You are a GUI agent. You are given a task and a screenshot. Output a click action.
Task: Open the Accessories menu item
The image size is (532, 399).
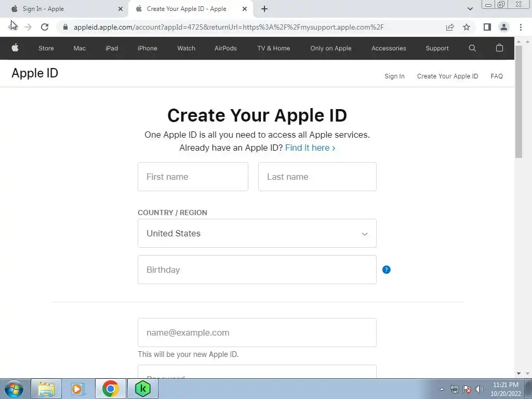389,48
